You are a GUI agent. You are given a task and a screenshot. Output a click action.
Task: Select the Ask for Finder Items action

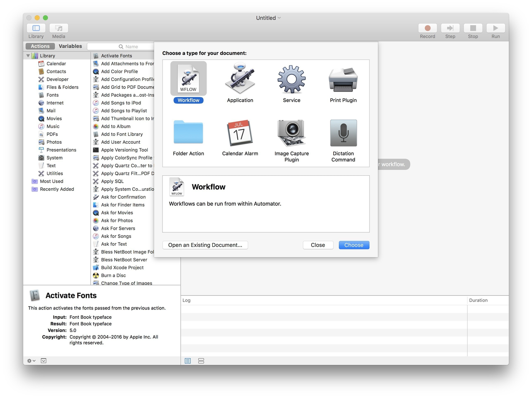pos(123,205)
